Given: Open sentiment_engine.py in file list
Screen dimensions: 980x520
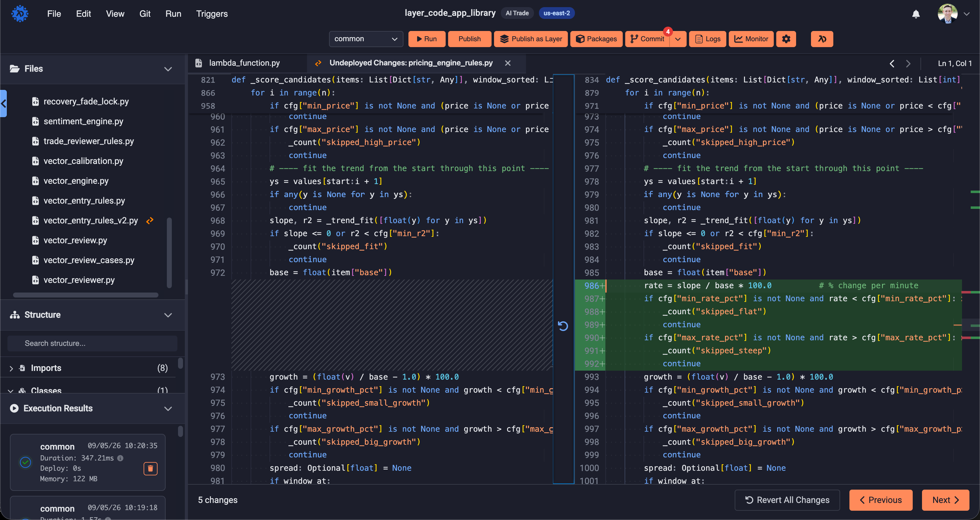Looking at the screenshot, I should (83, 121).
